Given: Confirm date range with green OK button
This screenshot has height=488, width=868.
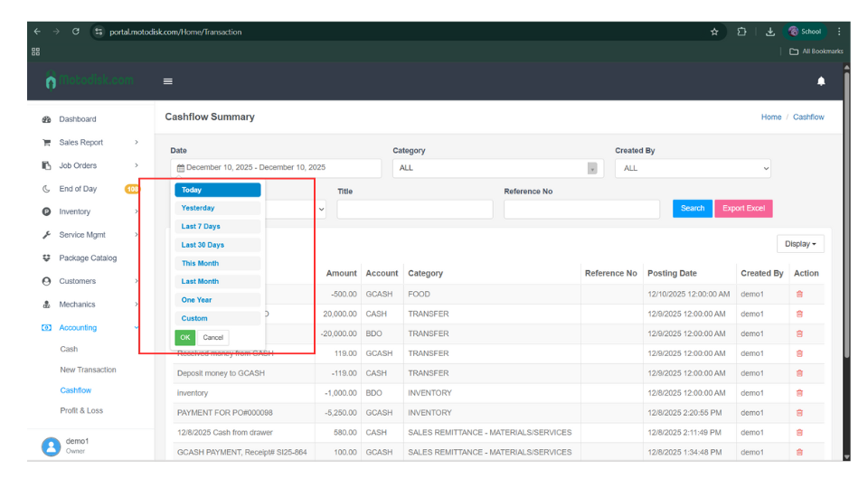Looking at the screenshot, I should pyautogui.click(x=184, y=337).
